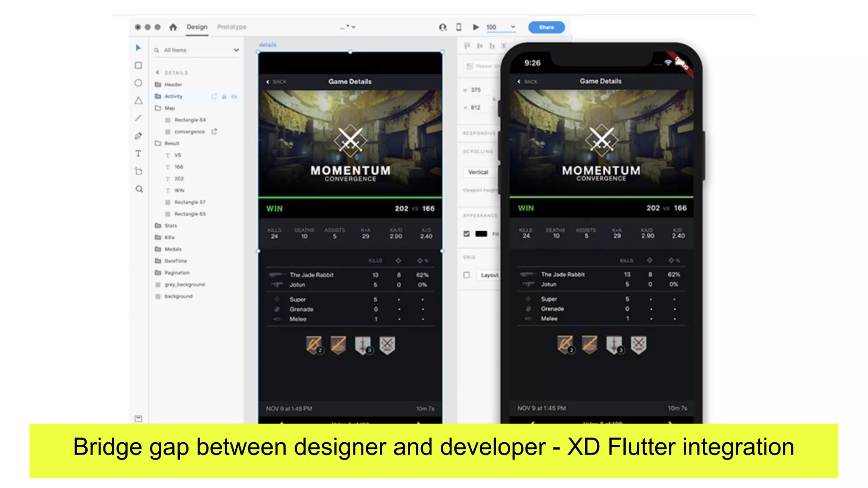Select the DateTime folder layer
Viewport: 868px width, 488px height.
point(175,261)
